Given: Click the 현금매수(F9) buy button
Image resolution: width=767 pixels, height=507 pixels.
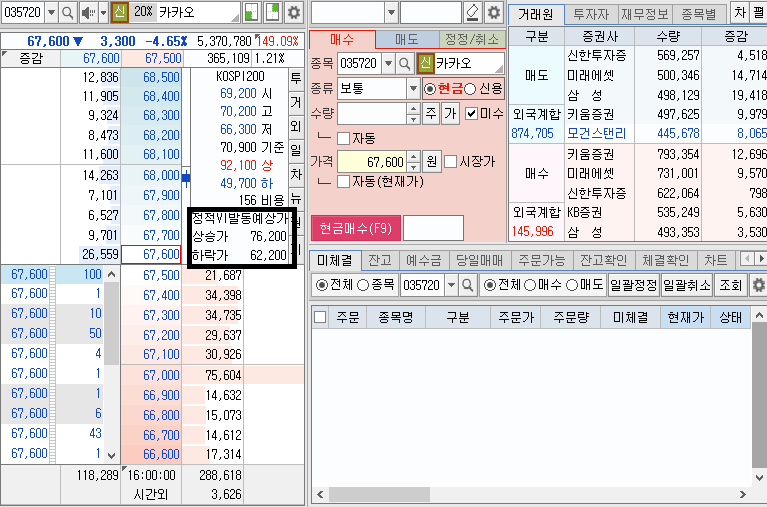Looking at the screenshot, I should click(x=356, y=228).
